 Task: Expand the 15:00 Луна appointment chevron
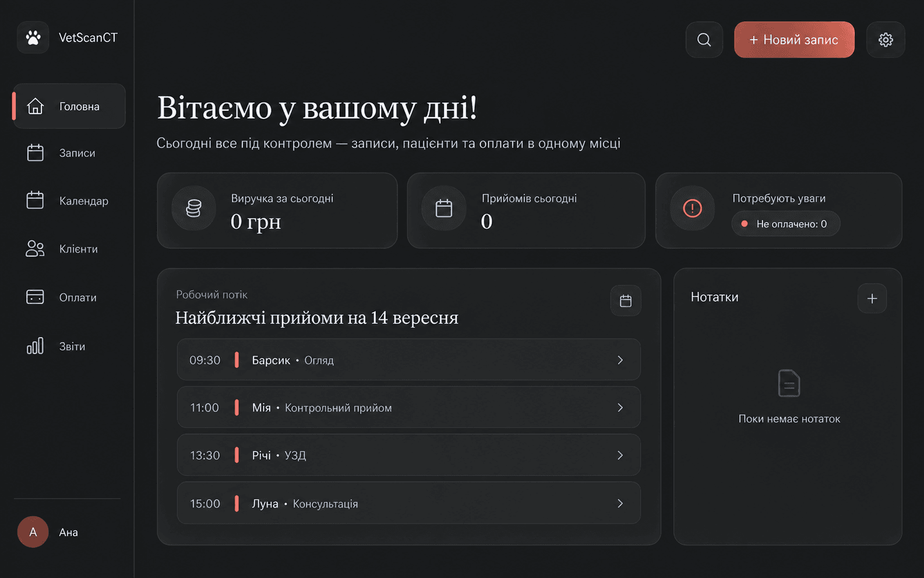(x=620, y=503)
